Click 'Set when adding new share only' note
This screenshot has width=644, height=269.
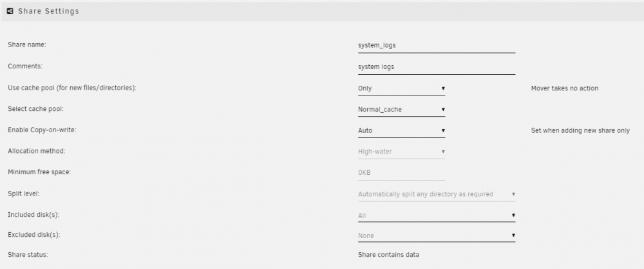click(580, 130)
